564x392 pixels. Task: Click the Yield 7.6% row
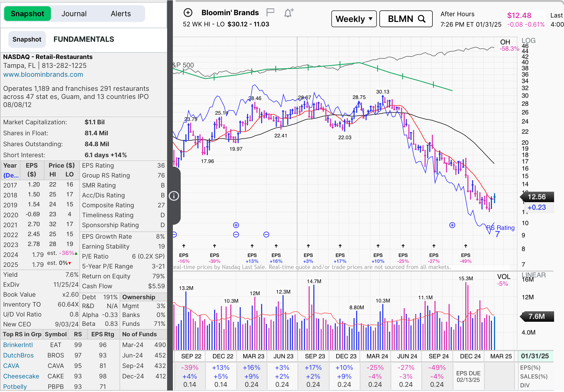pyautogui.click(x=40, y=275)
